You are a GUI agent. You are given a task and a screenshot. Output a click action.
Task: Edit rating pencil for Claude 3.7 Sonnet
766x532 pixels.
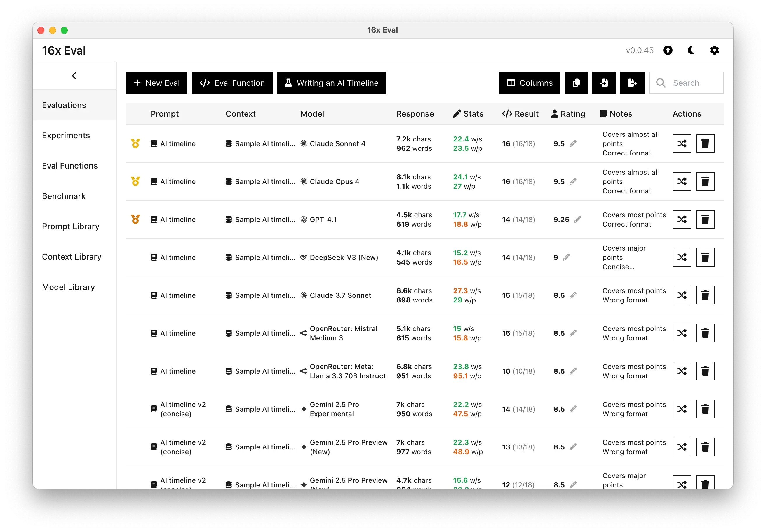[573, 295]
